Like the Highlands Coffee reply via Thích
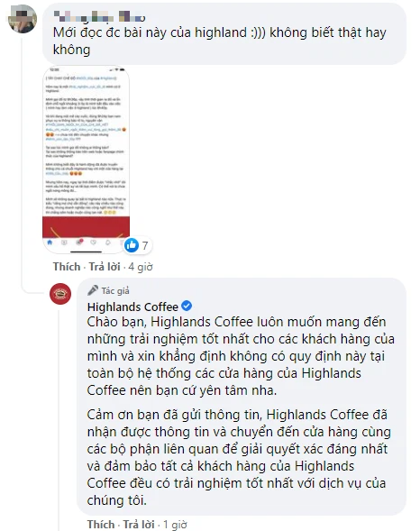Image resolution: width=420 pixels, height=531 pixels. click(101, 524)
